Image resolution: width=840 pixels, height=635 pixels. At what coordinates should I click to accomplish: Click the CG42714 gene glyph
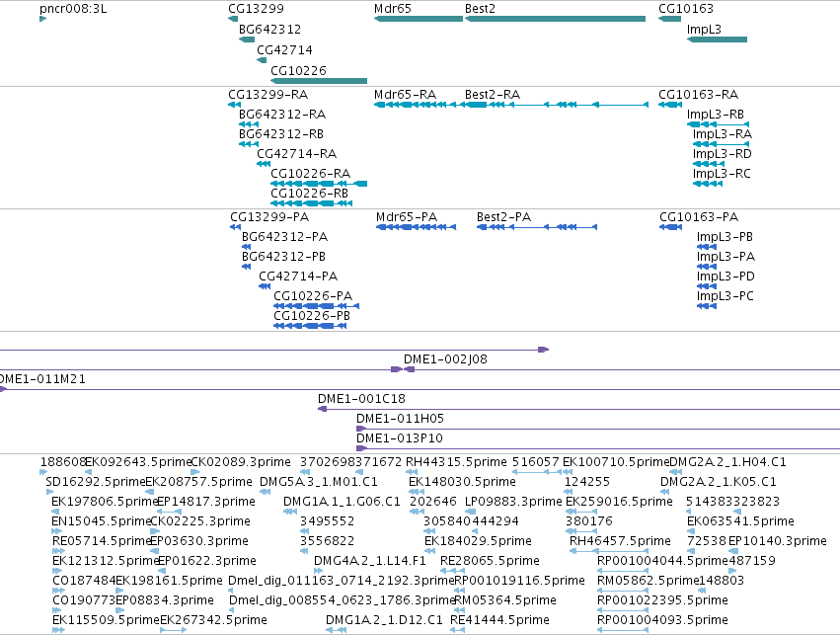pos(262,60)
